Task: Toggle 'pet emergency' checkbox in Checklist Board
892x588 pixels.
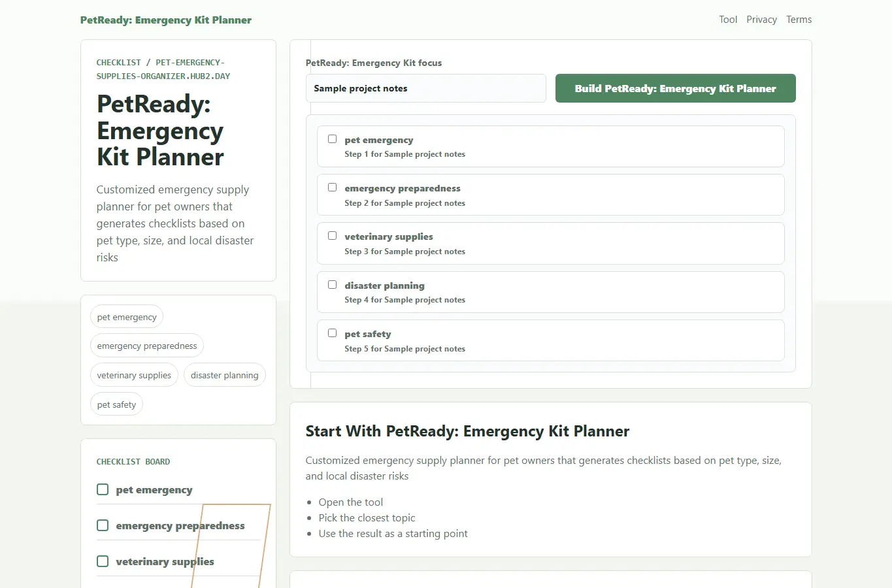Action: [103, 489]
